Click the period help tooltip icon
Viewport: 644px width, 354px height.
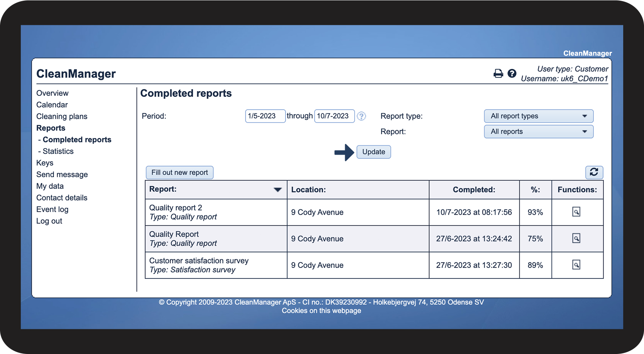coord(361,116)
